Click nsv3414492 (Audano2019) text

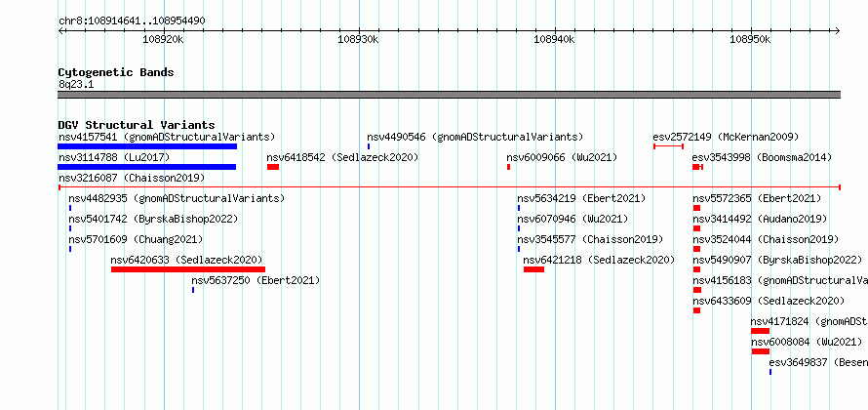click(760, 219)
